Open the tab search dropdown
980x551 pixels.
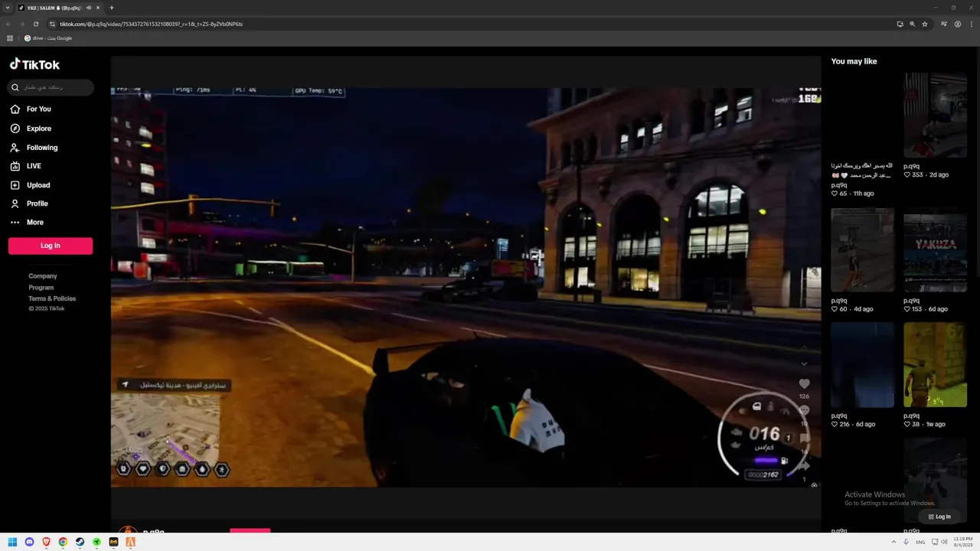coord(8,8)
